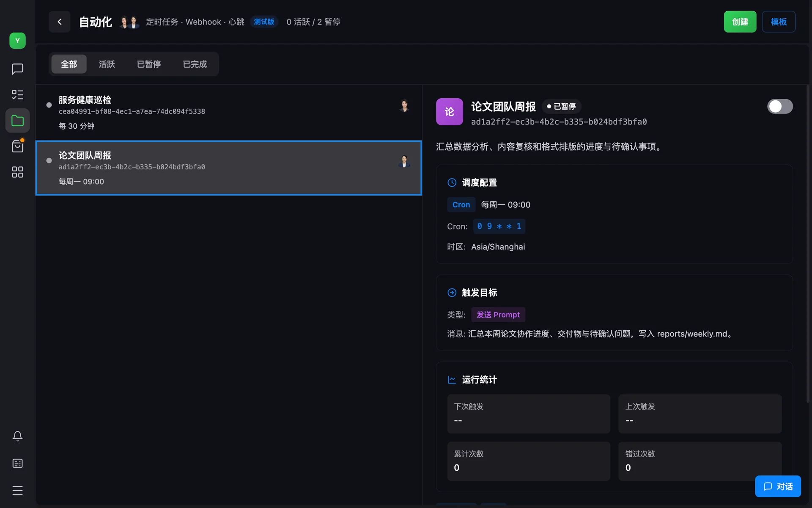Switch to the 已暂停 tab

click(x=149, y=64)
